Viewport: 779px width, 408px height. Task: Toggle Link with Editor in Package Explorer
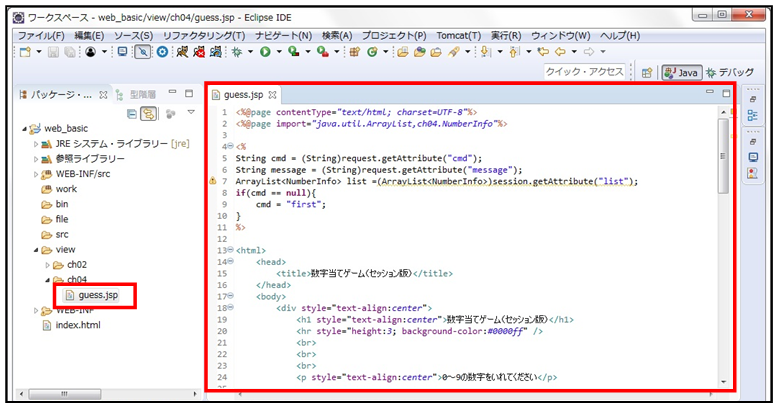(x=148, y=114)
